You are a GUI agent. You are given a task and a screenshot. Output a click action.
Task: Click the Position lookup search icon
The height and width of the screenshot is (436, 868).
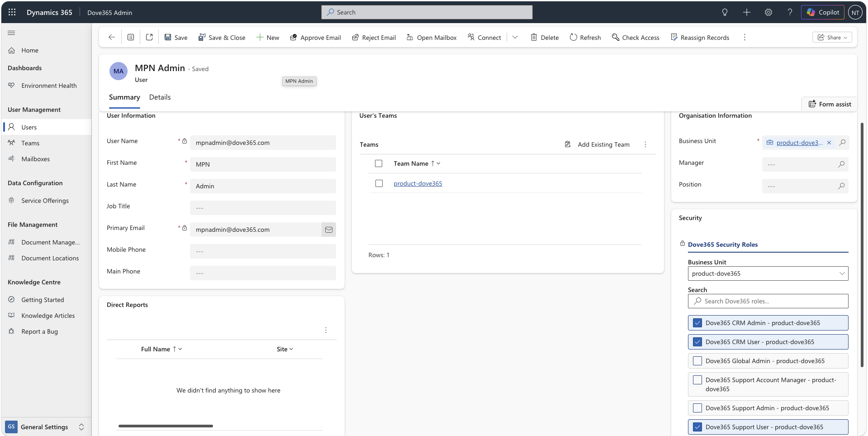tap(841, 186)
